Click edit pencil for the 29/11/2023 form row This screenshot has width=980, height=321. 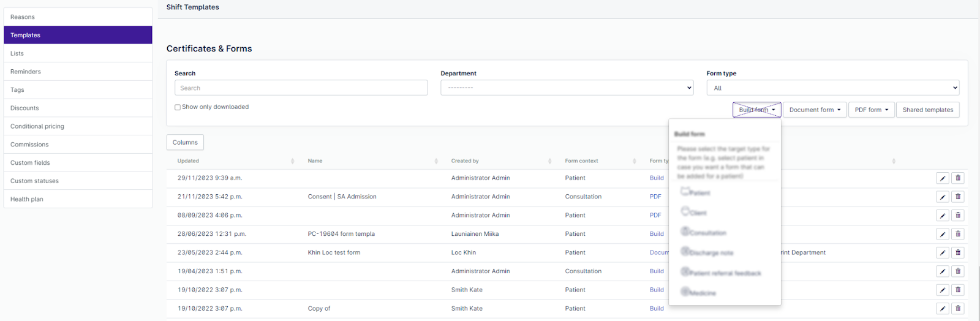pyautogui.click(x=943, y=178)
